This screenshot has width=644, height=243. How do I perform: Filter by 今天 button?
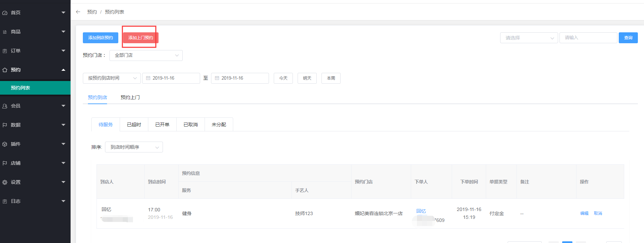[283, 78]
